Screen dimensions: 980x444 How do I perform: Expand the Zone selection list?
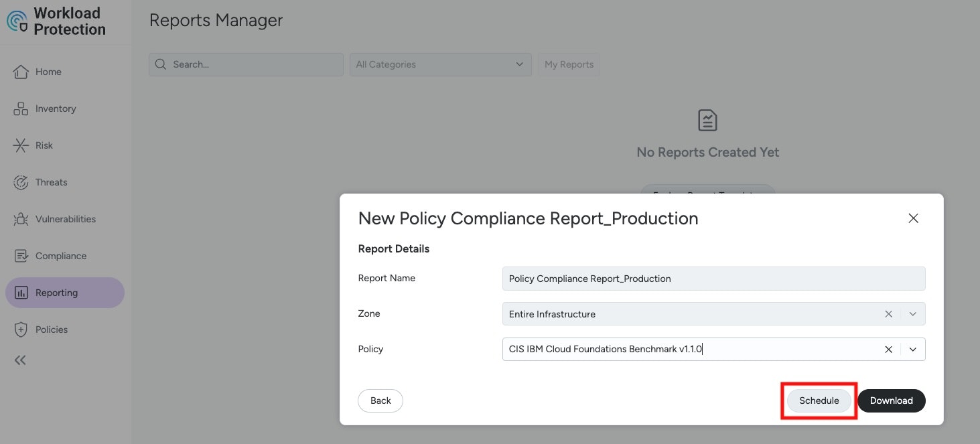pos(912,313)
